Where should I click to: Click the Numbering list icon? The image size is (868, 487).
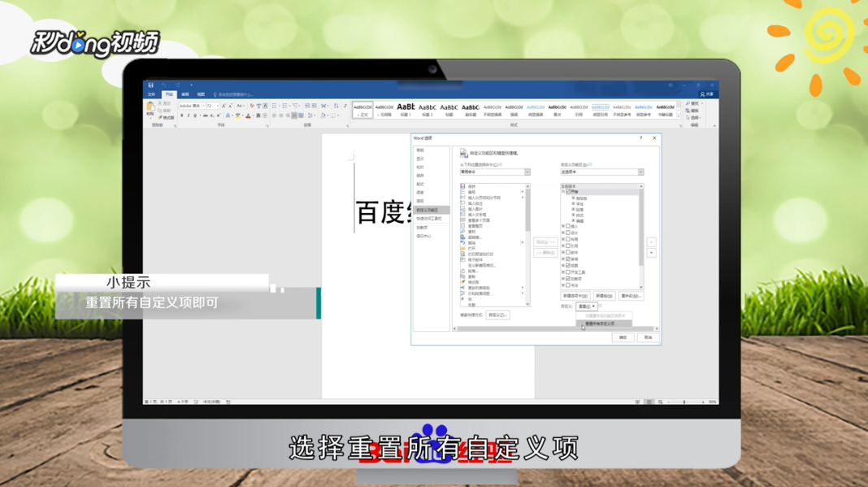[x=284, y=106]
